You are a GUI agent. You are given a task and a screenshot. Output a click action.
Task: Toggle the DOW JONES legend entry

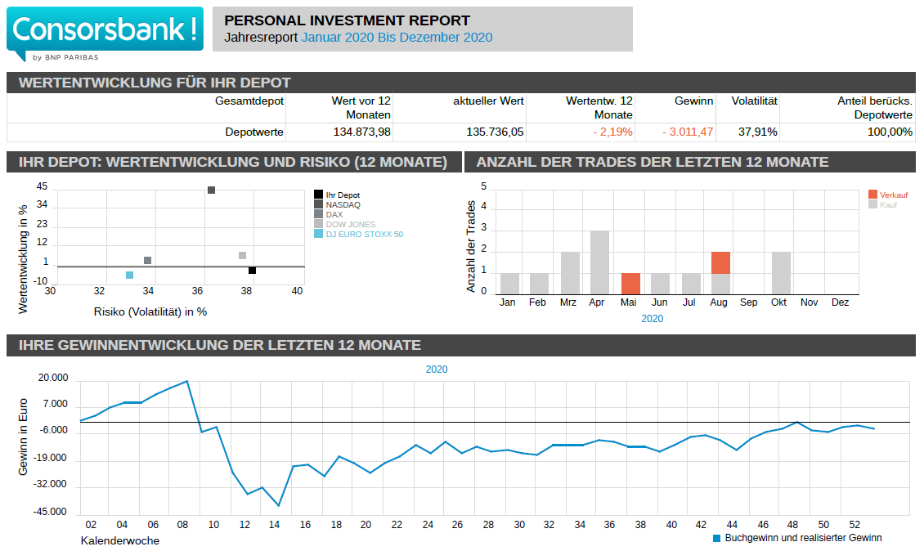[x=350, y=225]
